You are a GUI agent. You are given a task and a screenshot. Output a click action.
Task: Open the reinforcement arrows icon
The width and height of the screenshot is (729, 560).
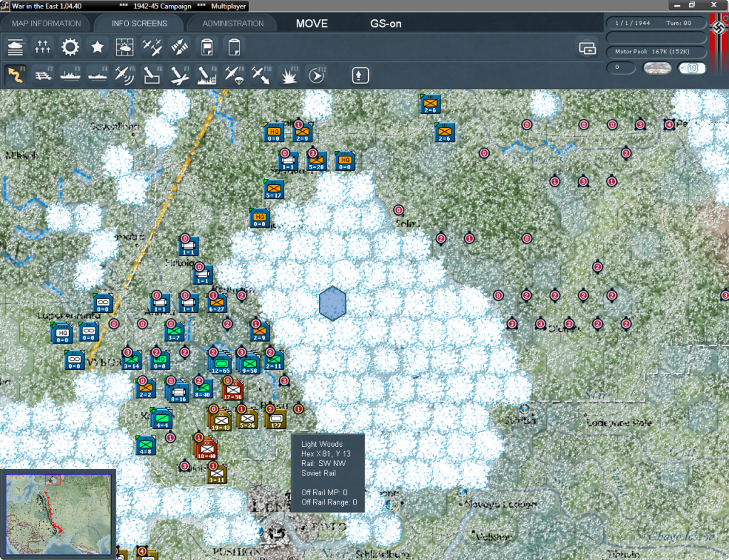tap(179, 48)
